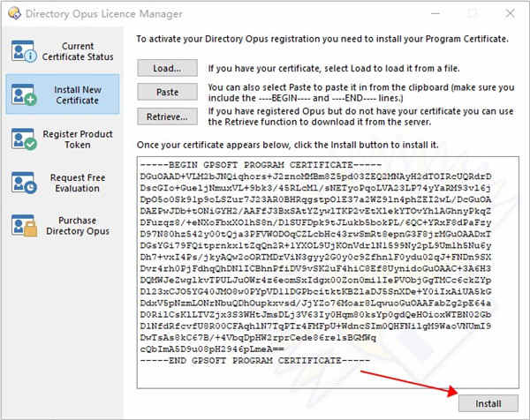530x420 pixels.
Task: Click the Current Certificate Status icon
Action: click(24, 51)
